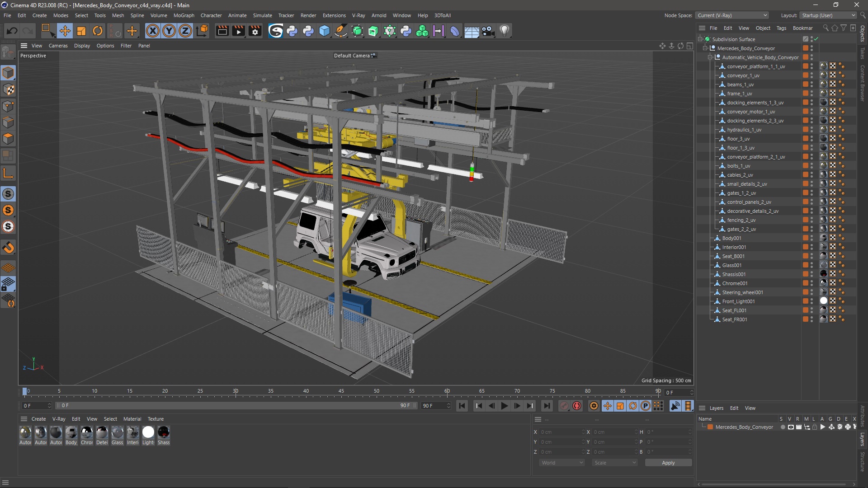868x488 pixels.
Task: Select Front_Light001 in object tree
Action: click(738, 301)
